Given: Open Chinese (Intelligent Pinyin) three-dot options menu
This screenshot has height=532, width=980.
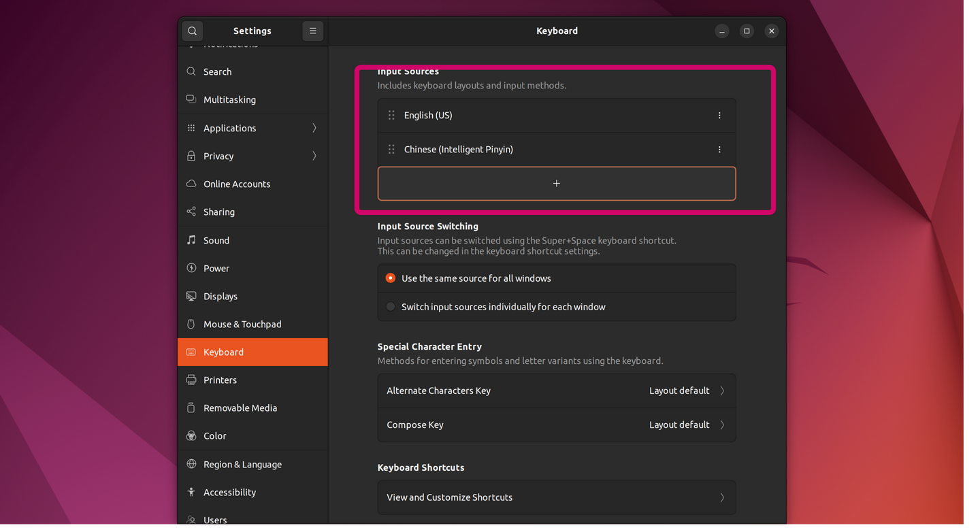Looking at the screenshot, I should pyautogui.click(x=719, y=150).
